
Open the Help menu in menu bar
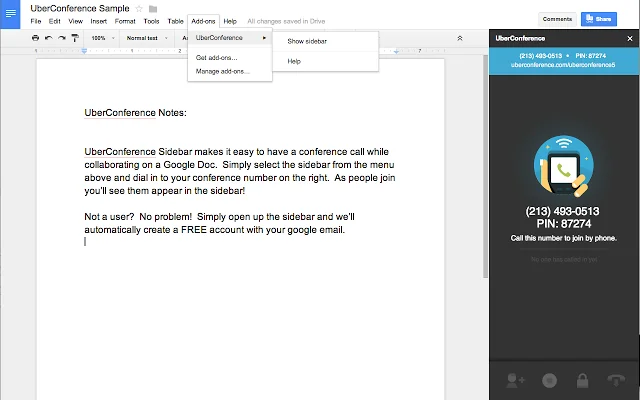pyautogui.click(x=230, y=21)
